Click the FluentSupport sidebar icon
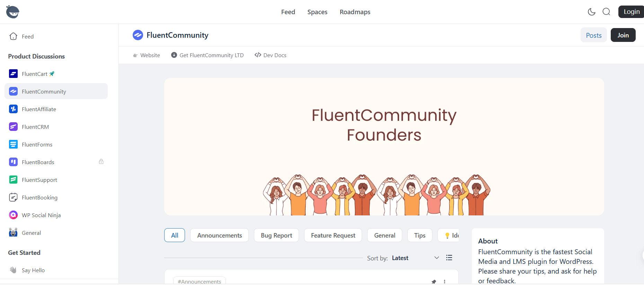This screenshot has height=285, width=644. pos(13,179)
